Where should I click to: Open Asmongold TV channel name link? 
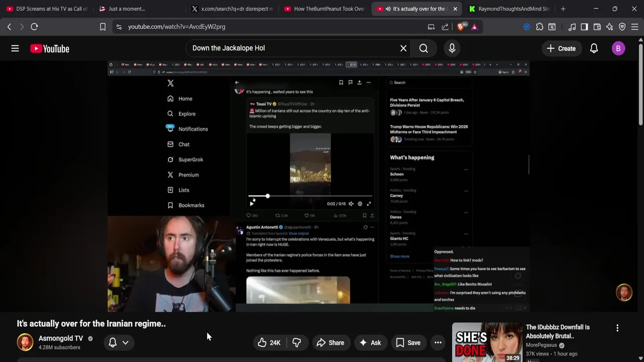tap(60, 338)
